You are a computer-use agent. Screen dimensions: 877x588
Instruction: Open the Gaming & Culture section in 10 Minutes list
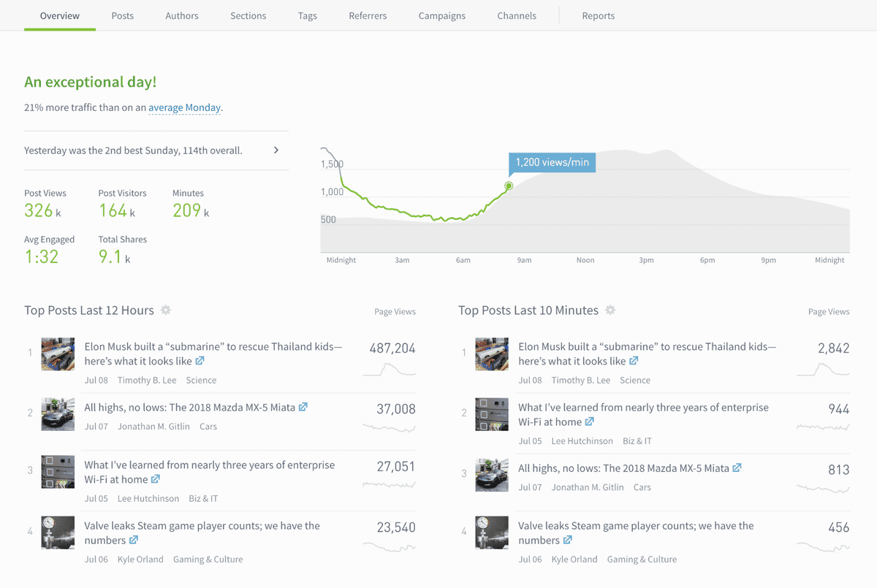pyautogui.click(x=642, y=560)
